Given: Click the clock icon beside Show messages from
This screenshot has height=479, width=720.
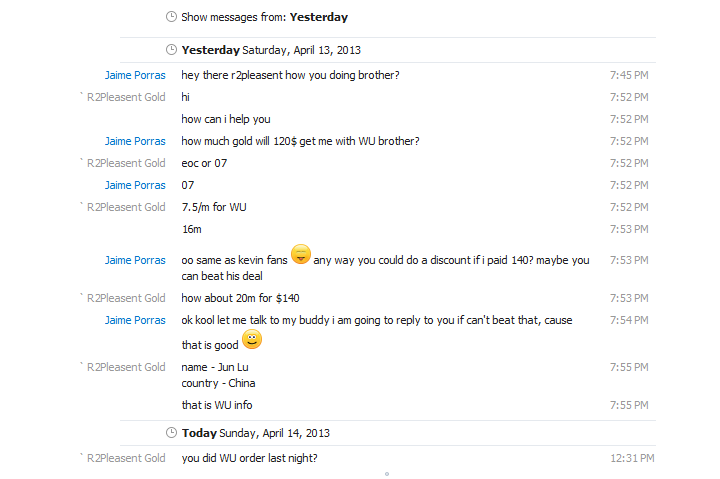Looking at the screenshot, I should pyautogui.click(x=171, y=17).
